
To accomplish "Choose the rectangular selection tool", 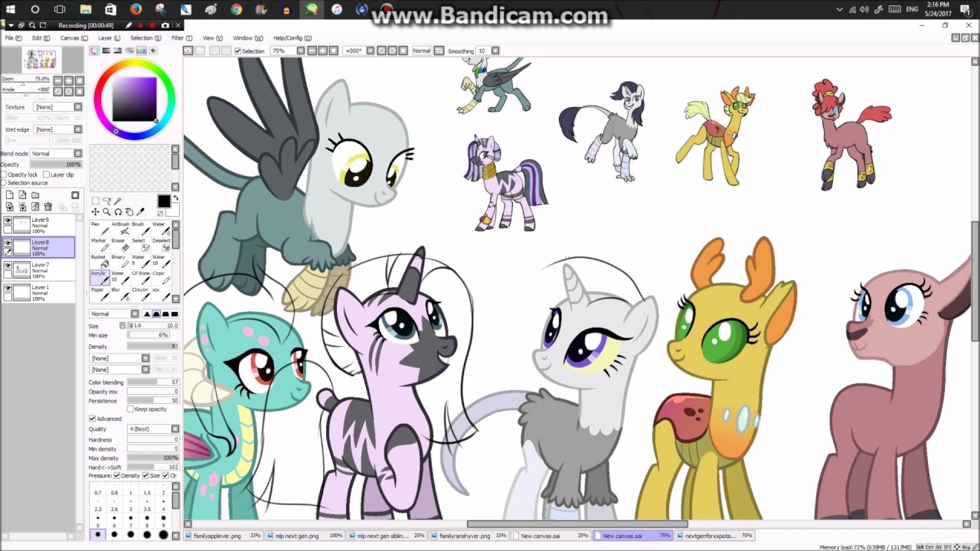I will point(95,201).
